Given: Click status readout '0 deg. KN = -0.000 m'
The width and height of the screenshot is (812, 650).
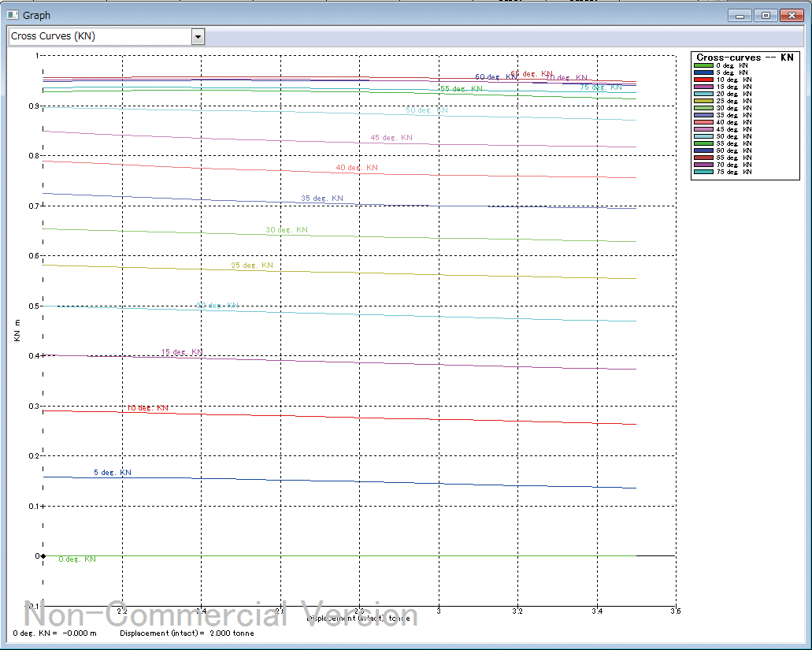Looking at the screenshot, I should pos(54,633).
